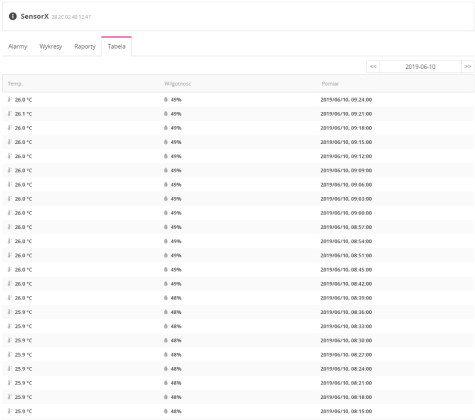Click thermometer icon in the 09:09:00 row
Viewport: 475px width, 420px height.
10,170
